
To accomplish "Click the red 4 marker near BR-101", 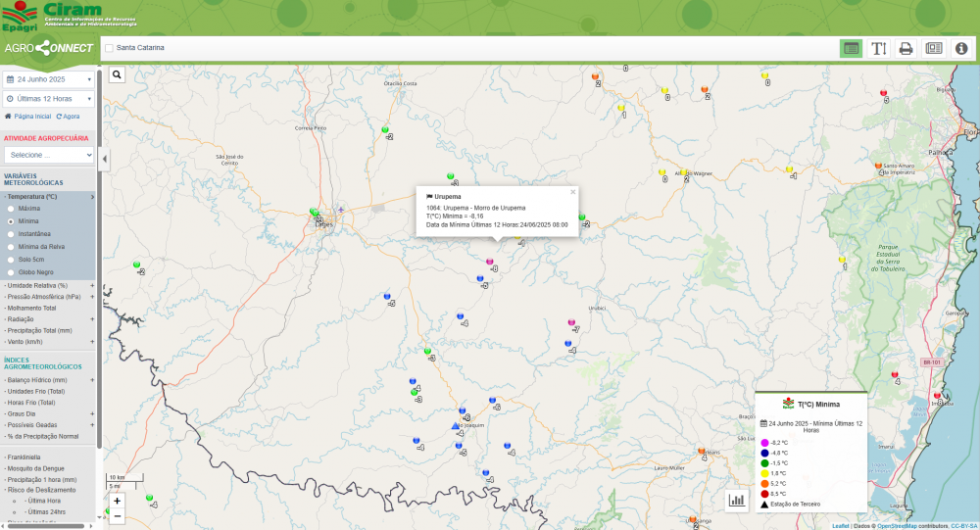I will tap(895, 374).
